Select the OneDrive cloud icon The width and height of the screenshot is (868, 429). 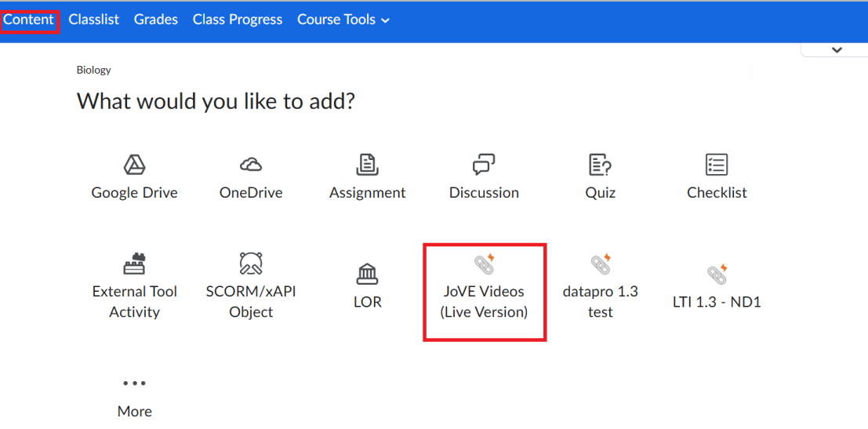pos(251,165)
